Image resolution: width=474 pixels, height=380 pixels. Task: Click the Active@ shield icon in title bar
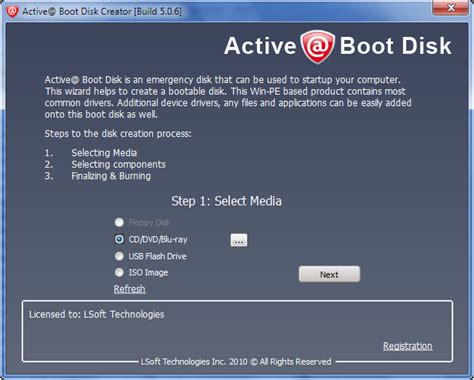coord(12,11)
